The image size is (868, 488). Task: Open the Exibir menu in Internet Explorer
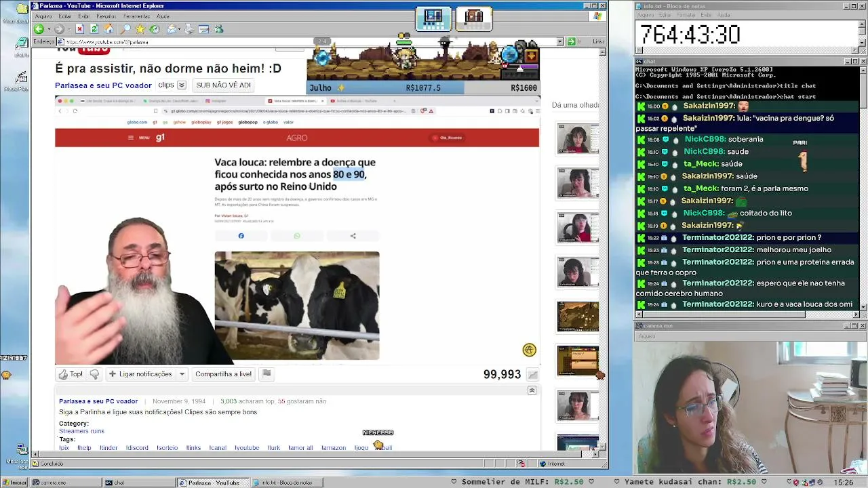[83, 16]
